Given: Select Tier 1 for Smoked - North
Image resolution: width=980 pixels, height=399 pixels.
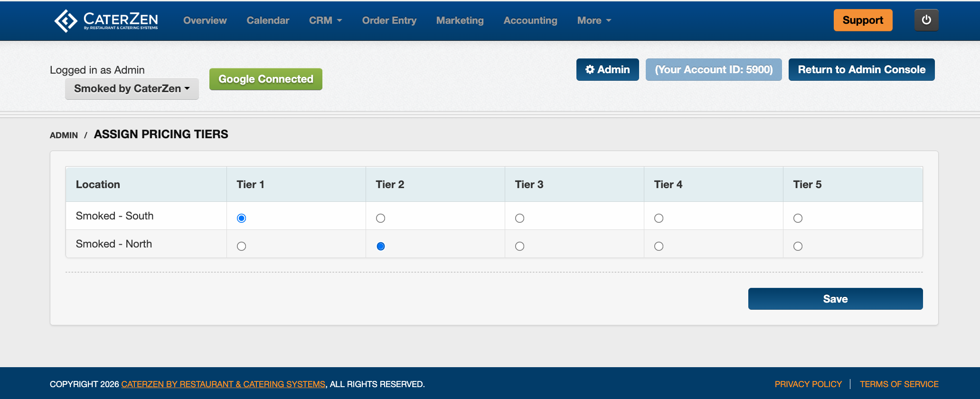Looking at the screenshot, I should [x=242, y=246].
